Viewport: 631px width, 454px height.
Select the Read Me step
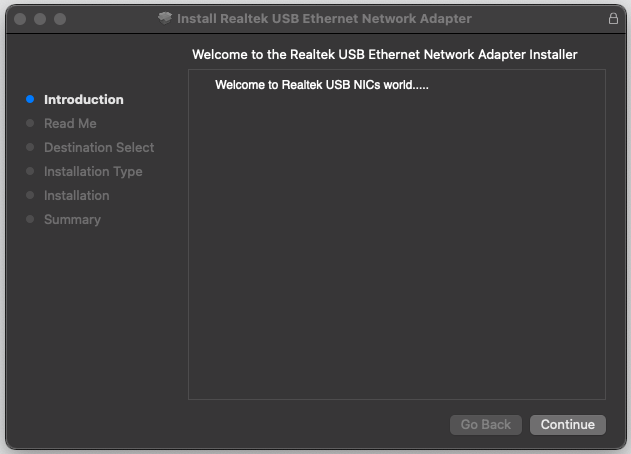(70, 123)
